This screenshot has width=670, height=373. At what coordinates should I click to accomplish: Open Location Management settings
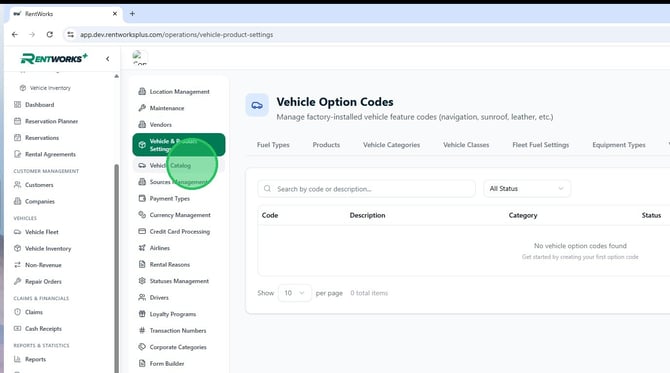179,91
